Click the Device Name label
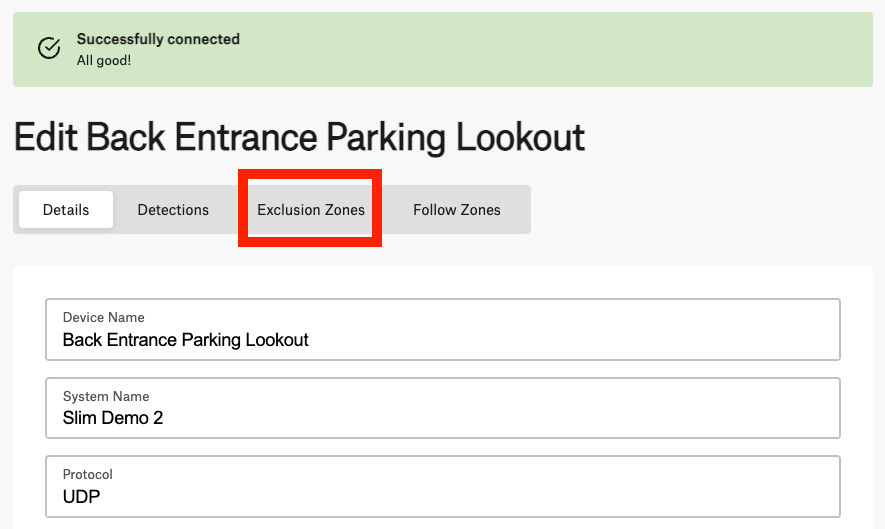Image resolution: width=885 pixels, height=529 pixels. pos(103,317)
